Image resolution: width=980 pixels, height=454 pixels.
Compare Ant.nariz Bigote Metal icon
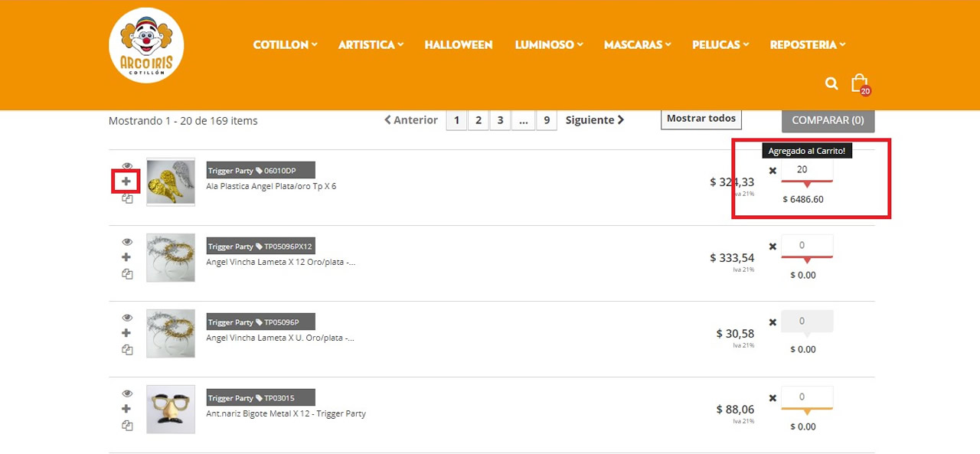click(x=127, y=426)
